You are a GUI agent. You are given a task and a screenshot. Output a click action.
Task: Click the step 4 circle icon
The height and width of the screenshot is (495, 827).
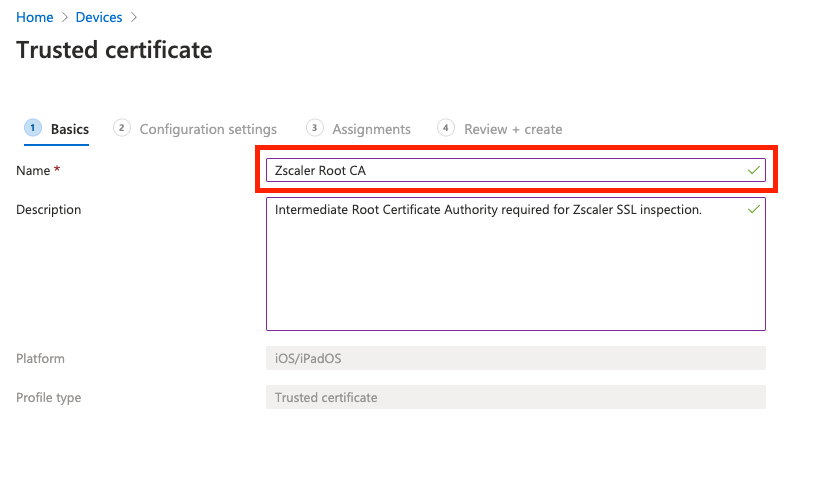click(446, 128)
